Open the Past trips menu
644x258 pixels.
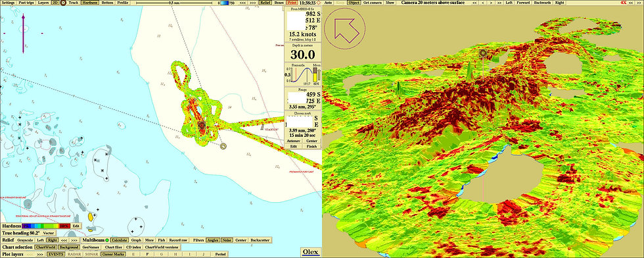[x=26, y=3]
